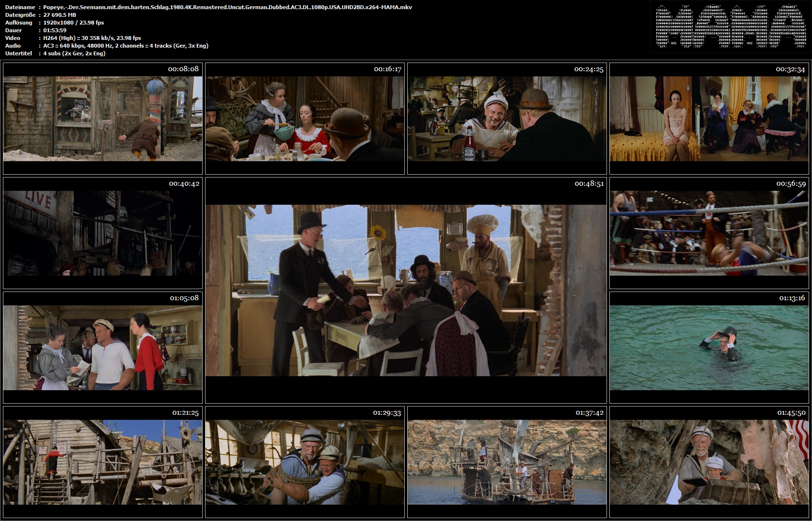The image size is (812, 521).
Task: Select the Audio label in the header
Action: click(x=13, y=46)
